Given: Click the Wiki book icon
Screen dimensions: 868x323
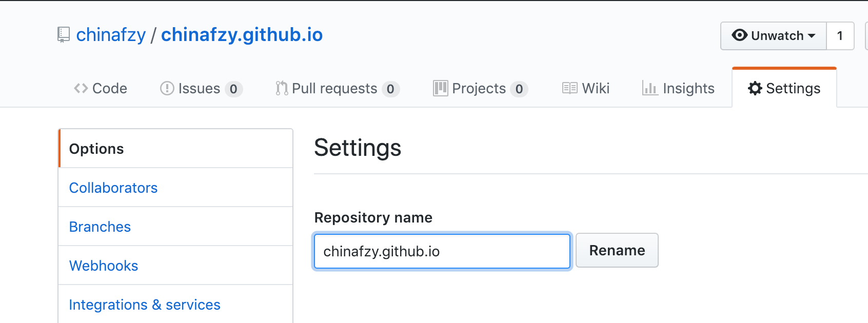Looking at the screenshot, I should tap(569, 88).
